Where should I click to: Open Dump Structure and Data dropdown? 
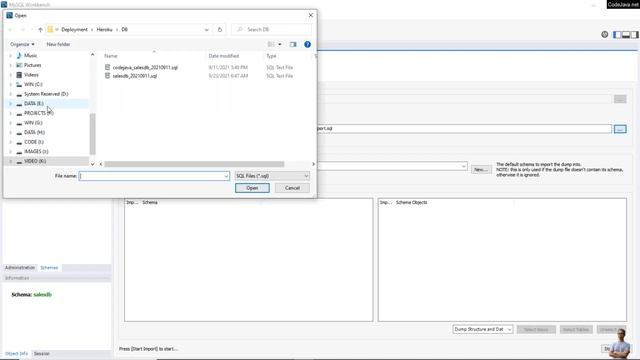(x=482, y=329)
